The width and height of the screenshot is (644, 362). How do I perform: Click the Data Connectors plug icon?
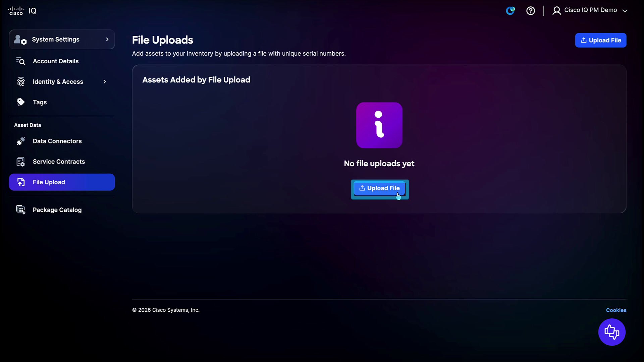click(x=21, y=141)
